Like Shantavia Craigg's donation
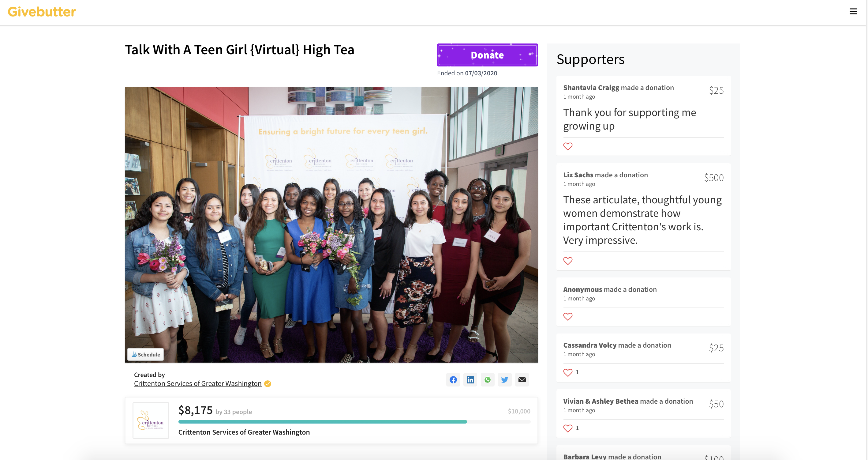Screen dimensions: 868x460 click(x=568, y=146)
